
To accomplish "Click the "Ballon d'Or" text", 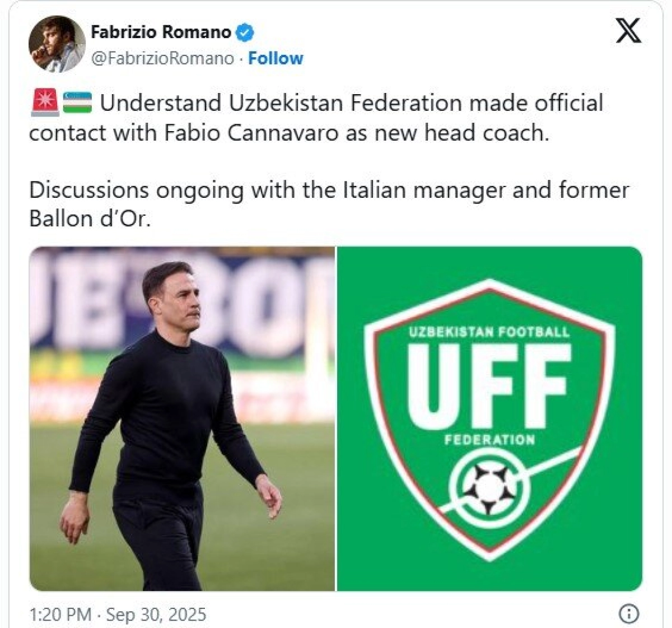I will [x=90, y=218].
